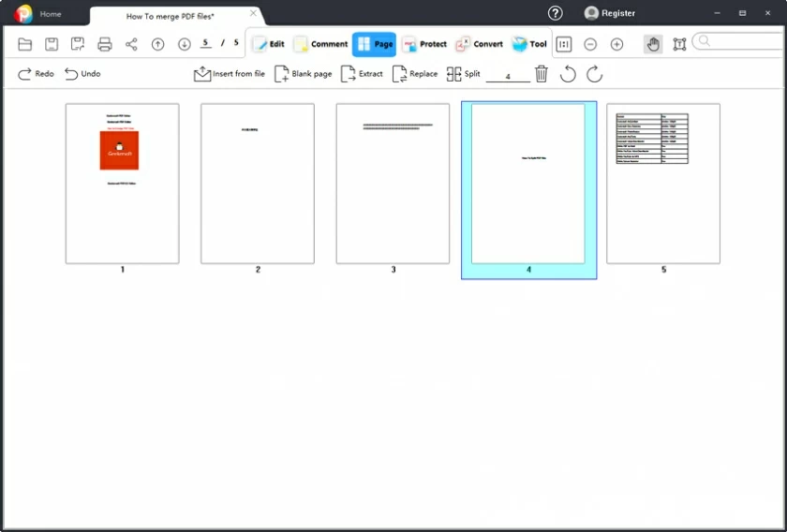Open a file with the folder icon

(24, 44)
